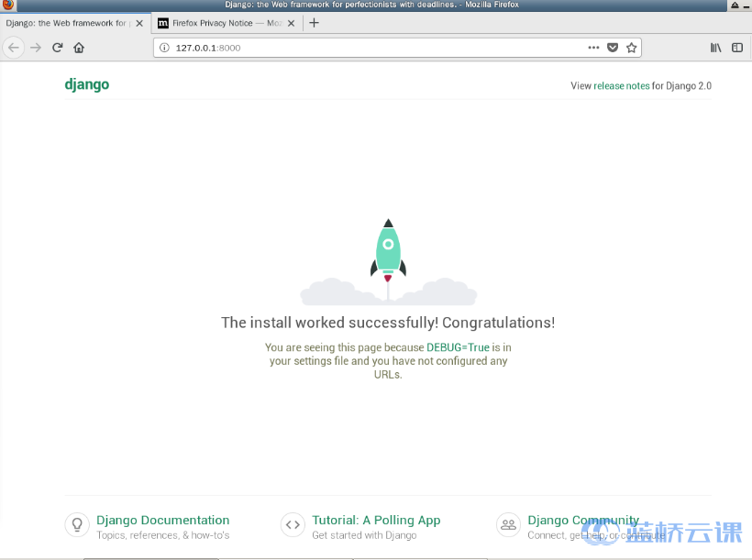Click the 'Get started with Django' text

coord(364,535)
